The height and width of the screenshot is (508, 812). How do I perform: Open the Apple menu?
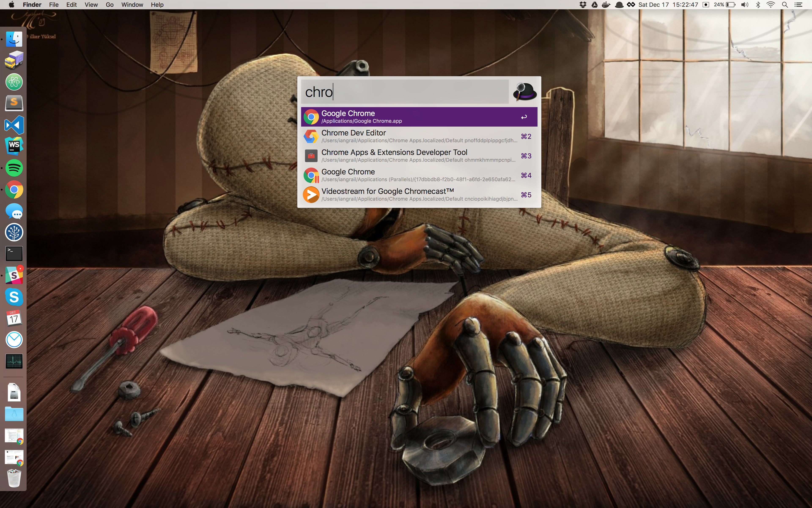click(11, 5)
